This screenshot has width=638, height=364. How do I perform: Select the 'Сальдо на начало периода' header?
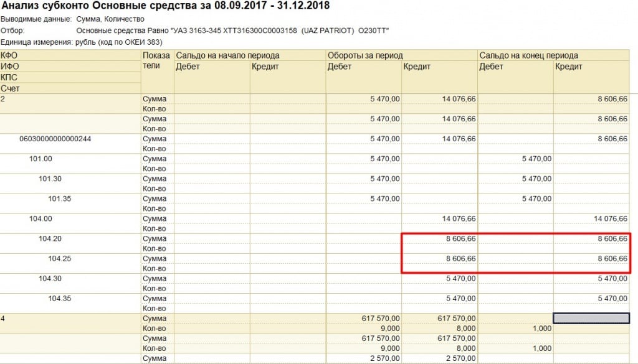227,55
